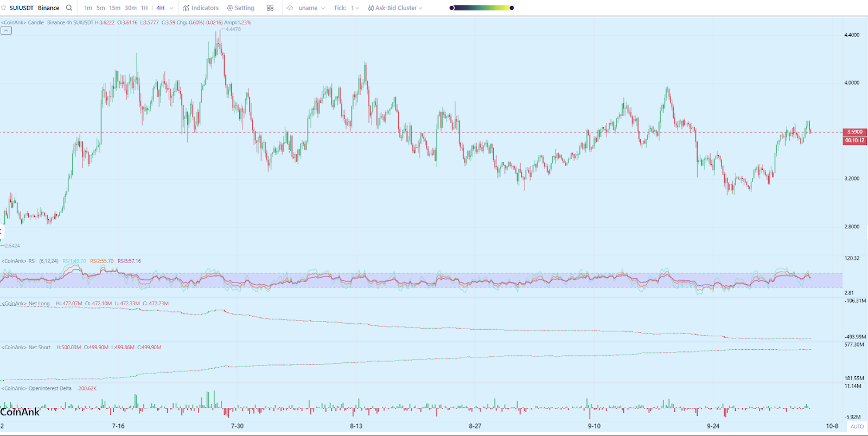Open the uname template dropdown
The width and height of the screenshot is (868, 436).
click(x=312, y=8)
